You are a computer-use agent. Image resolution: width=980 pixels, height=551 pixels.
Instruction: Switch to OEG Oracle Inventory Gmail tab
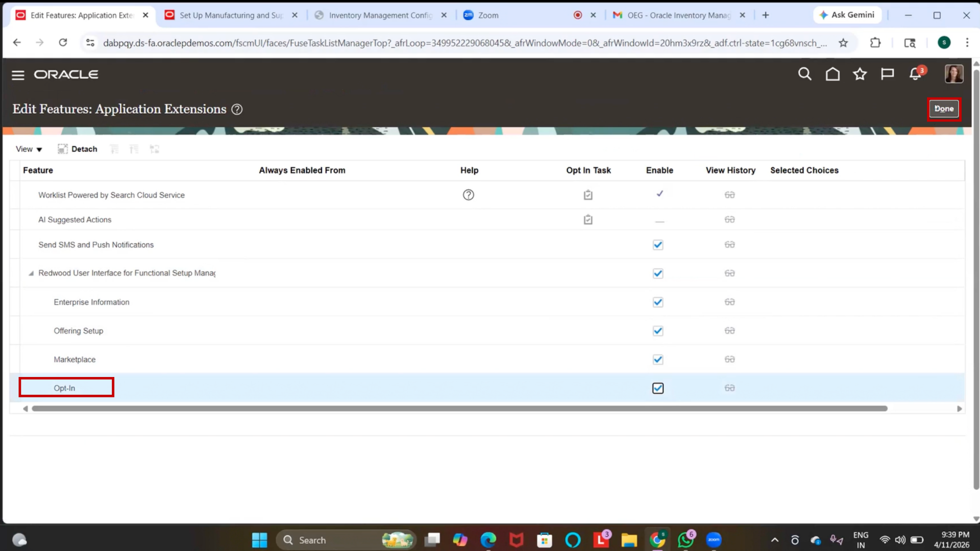[679, 15]
